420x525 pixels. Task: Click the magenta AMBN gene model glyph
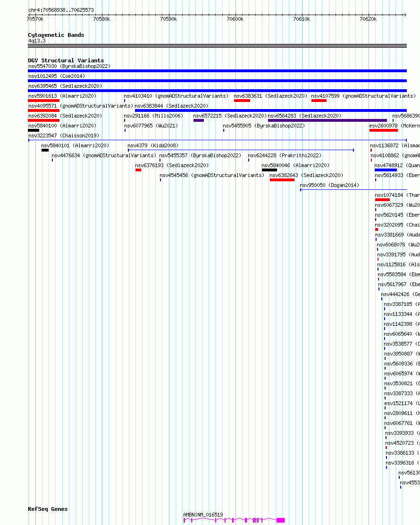234,520
